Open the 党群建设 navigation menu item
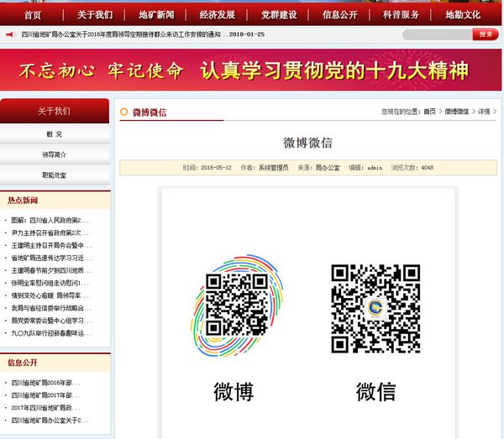Screen dimensions: 504x439 (x=279, y=15)
